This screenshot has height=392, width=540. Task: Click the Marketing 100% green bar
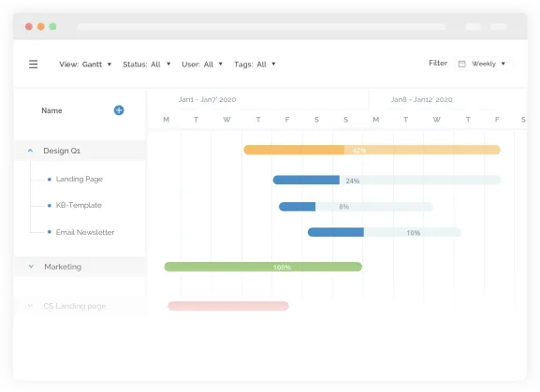pyautogui.click(x=263, y=267)
